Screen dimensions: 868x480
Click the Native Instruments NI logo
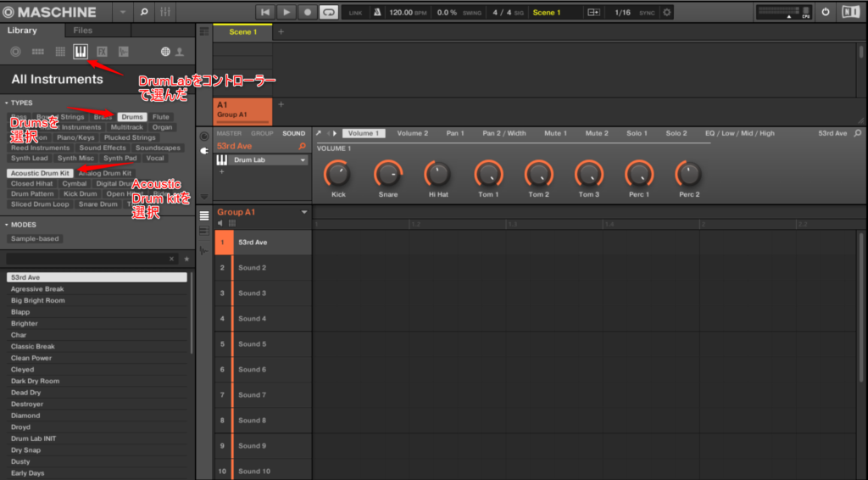pyautogui.click(x=850, y=12)
